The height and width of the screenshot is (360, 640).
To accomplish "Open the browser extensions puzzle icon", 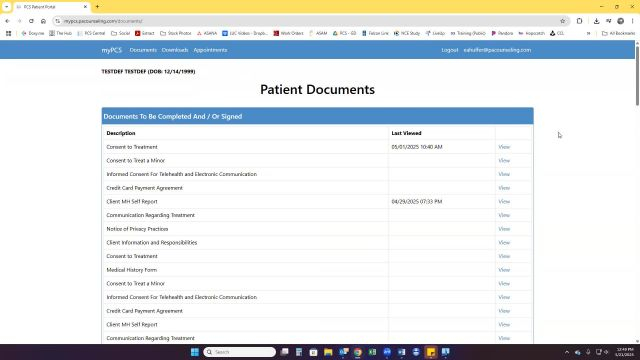I will pos(579,21).
